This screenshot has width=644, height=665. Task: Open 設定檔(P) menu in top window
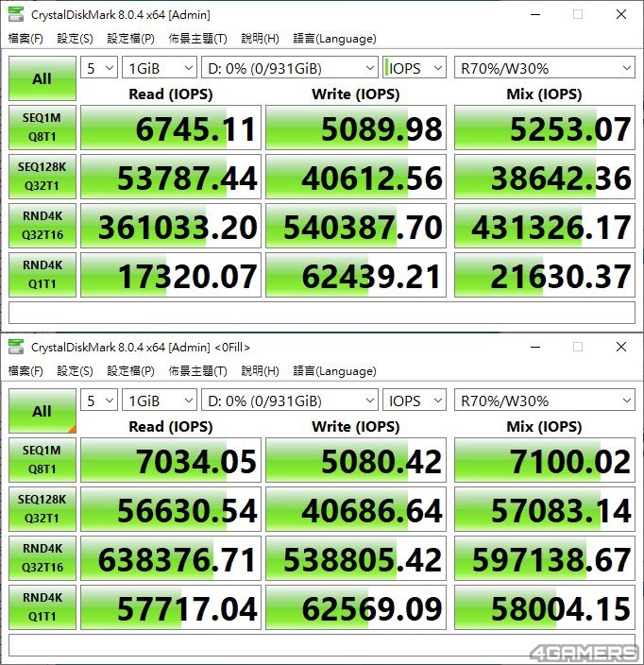pyautogui.click(x=130, y=39)
